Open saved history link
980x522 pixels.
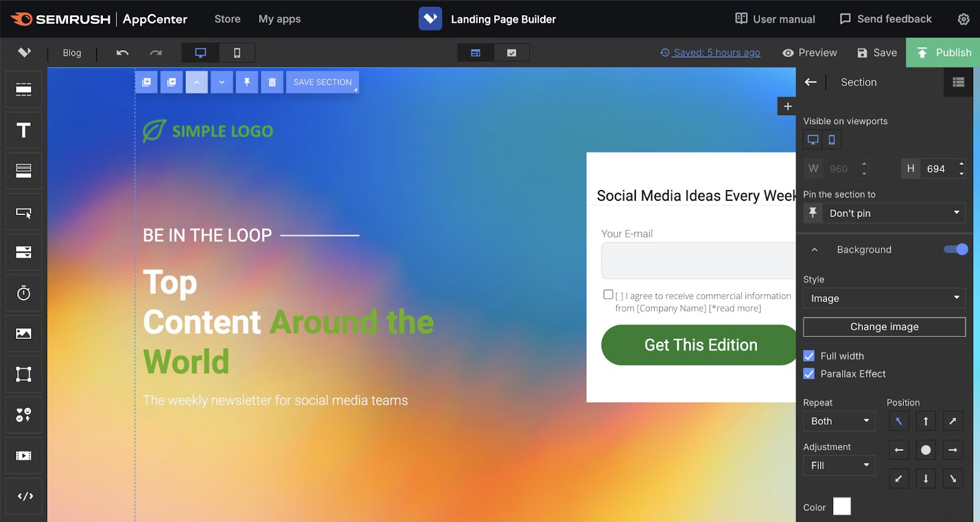[x=710, y=53]
